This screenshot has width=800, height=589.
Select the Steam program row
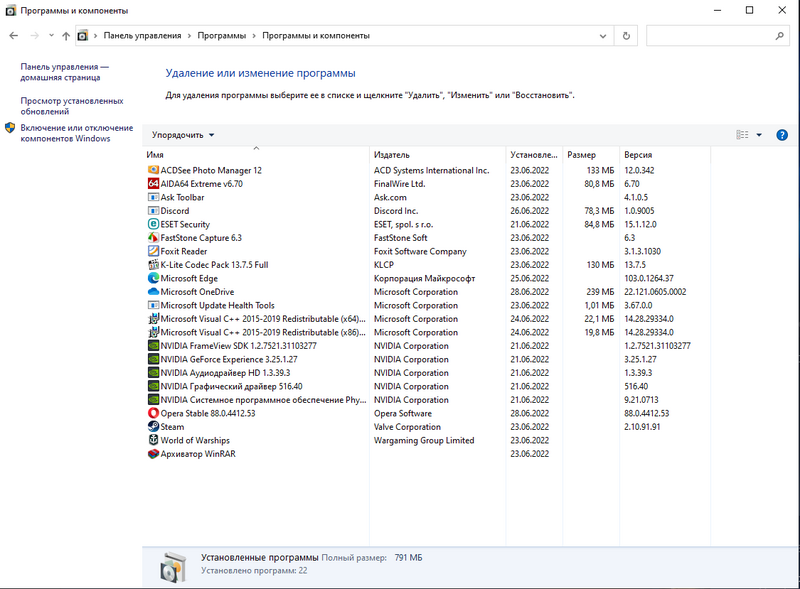point(426,427)
